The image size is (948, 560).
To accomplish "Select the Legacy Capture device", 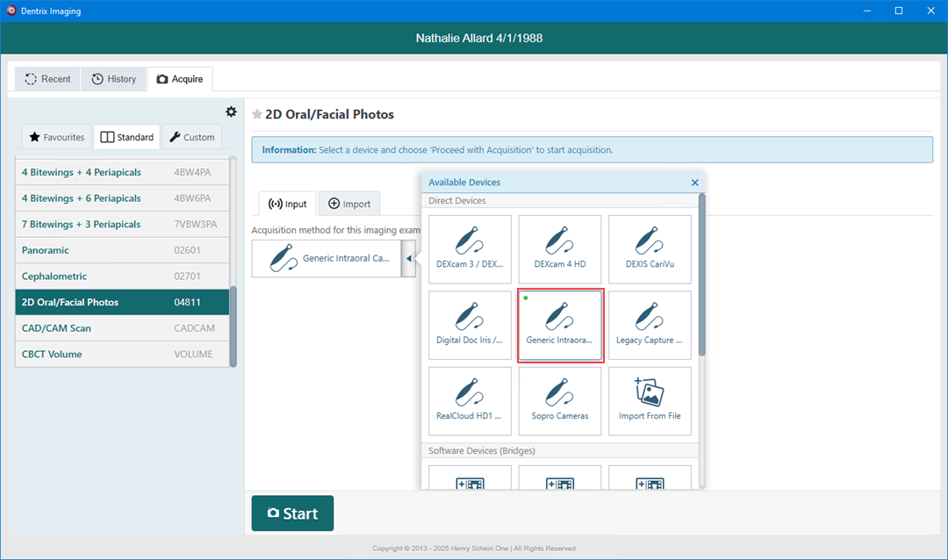I will 650,325.
